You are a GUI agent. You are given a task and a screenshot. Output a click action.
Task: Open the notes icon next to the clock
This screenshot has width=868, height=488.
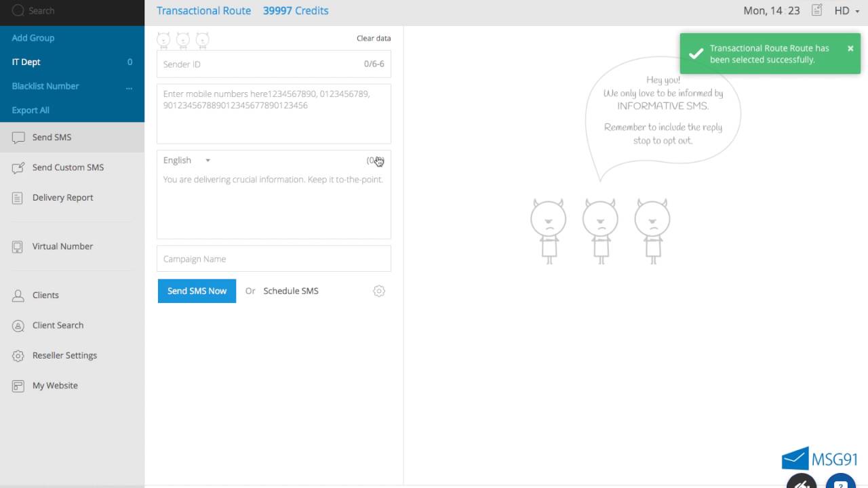817,10
